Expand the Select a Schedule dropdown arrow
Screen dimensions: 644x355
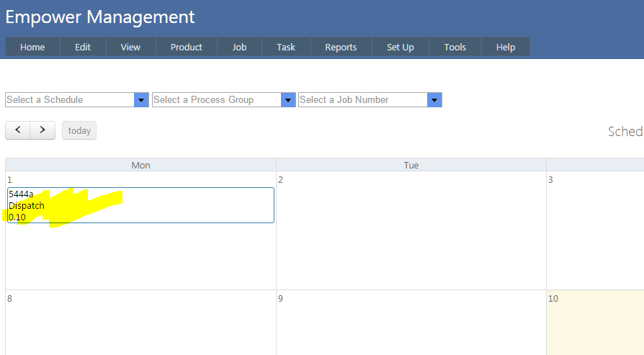point(141,100)
